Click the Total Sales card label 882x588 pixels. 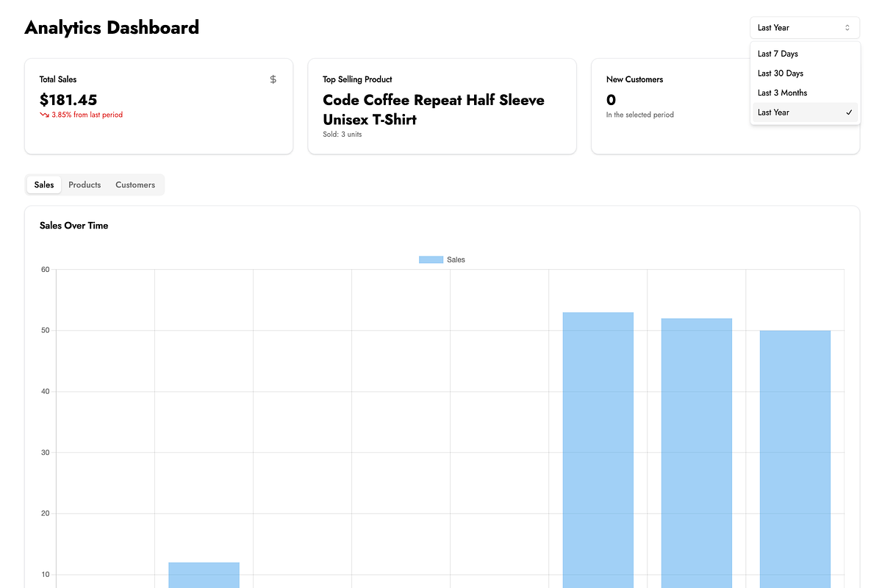[58, 79]
